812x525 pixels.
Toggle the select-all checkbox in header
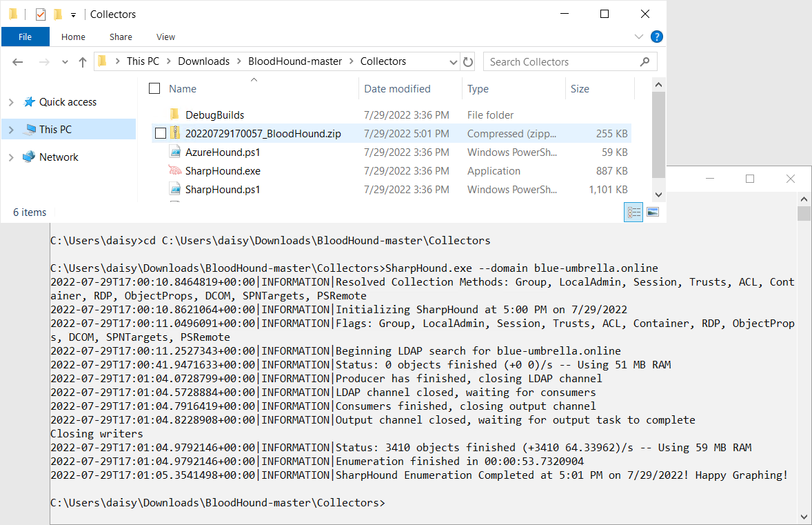pos(154,88)
